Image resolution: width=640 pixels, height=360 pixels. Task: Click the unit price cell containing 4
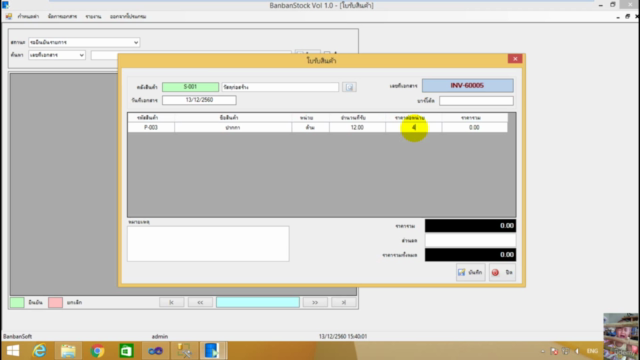413,127
